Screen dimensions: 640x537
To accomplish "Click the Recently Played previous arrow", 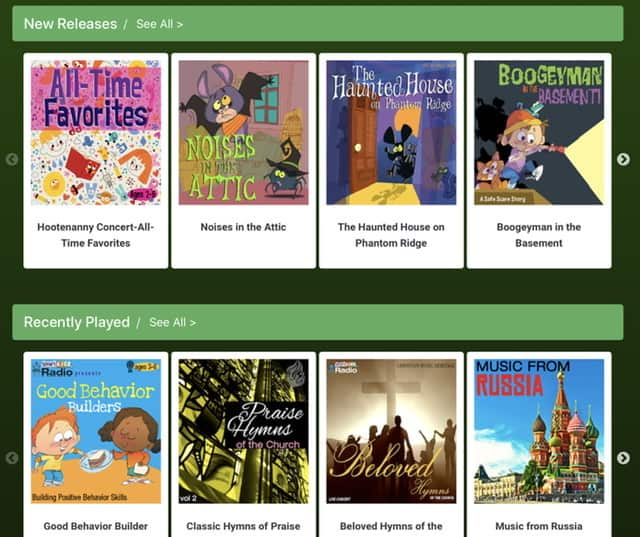I will coord(12,458).
